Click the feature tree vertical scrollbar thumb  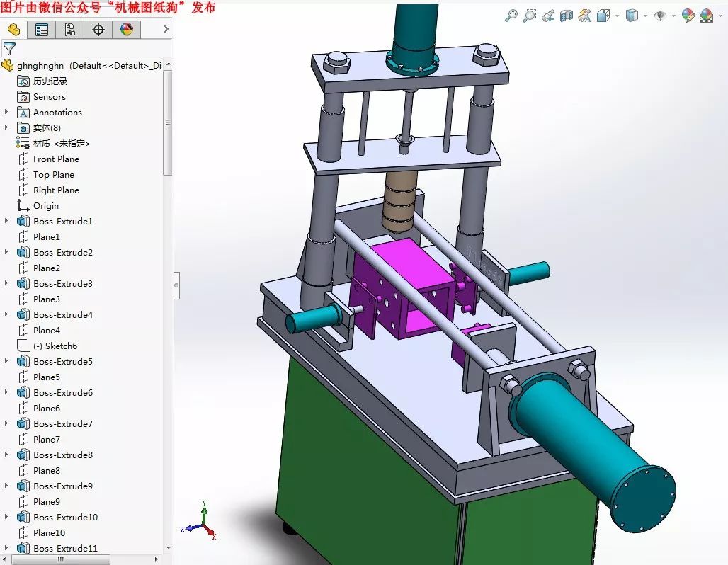(168, 123)
